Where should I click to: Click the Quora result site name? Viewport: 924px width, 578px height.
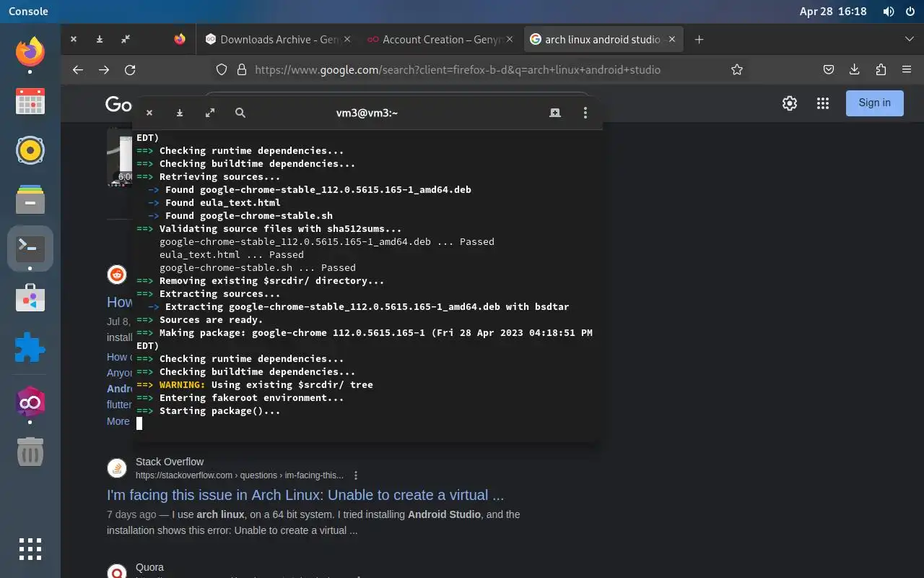pos(149,567)
